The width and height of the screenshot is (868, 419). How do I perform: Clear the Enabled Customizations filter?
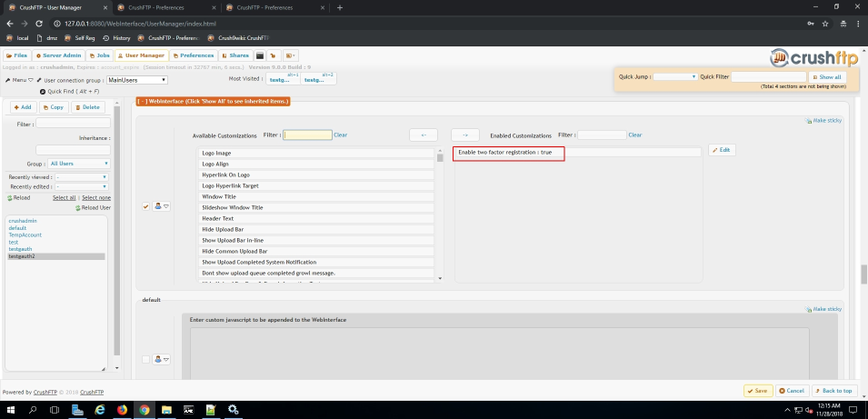(635, 135)
